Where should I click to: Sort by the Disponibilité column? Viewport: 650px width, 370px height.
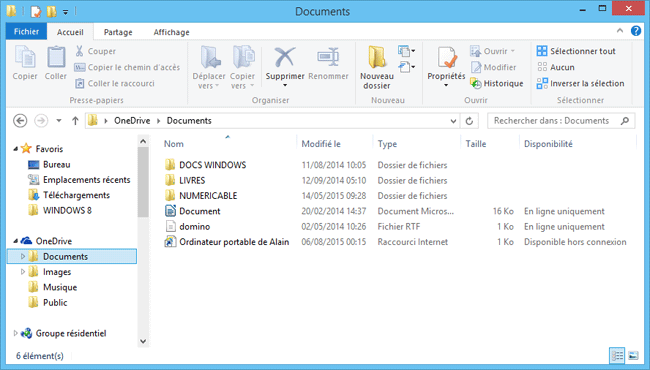(548, 144)
